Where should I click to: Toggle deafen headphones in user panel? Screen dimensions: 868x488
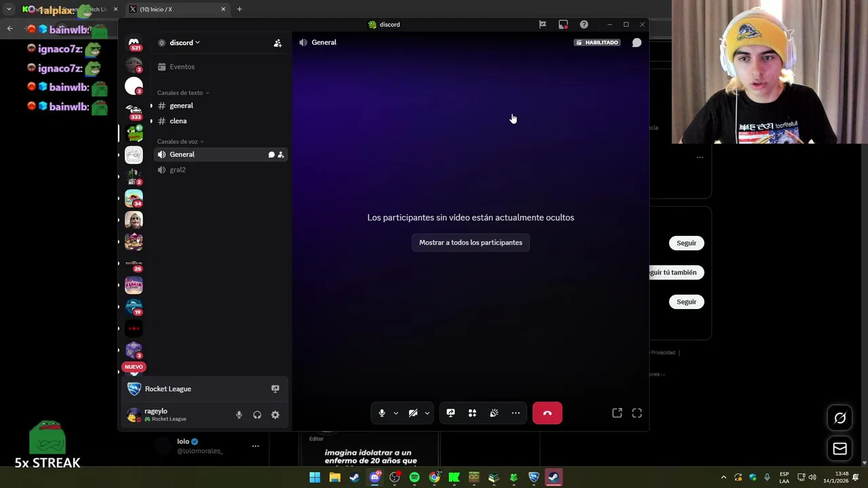point(257,415)
